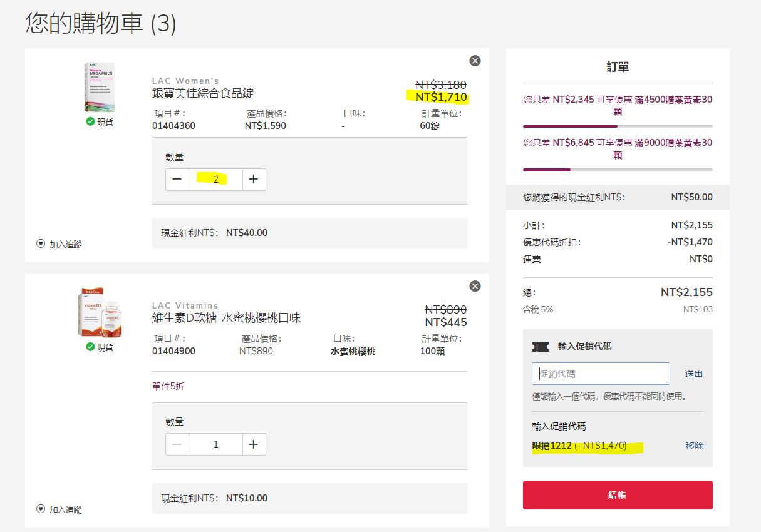
Task: Remove the 銀寶美佳綜合食品錠 item with X icon
Action: click(x=475, y=61)
